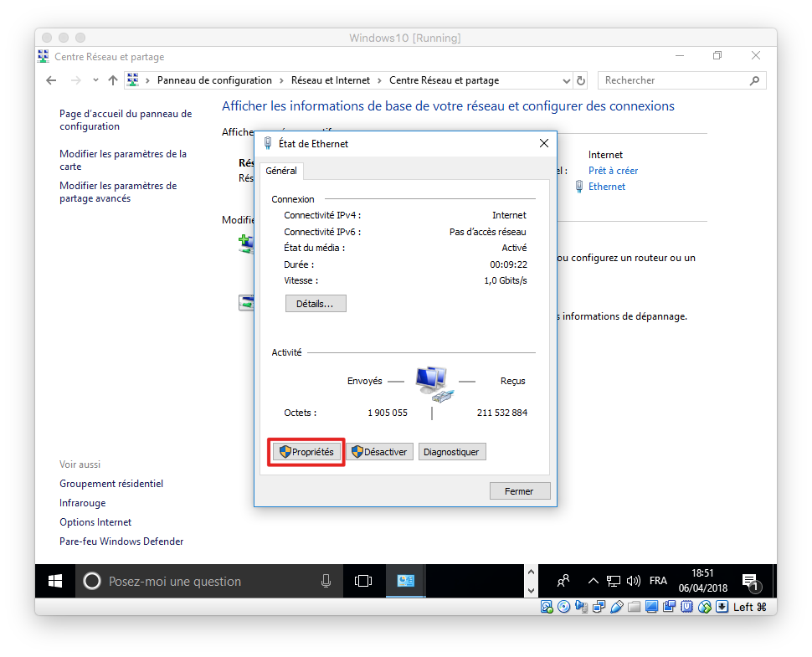Click VirtualBox network adapters status icon
The width and height of the screenshot is (812, 657).
coord(599,607)
